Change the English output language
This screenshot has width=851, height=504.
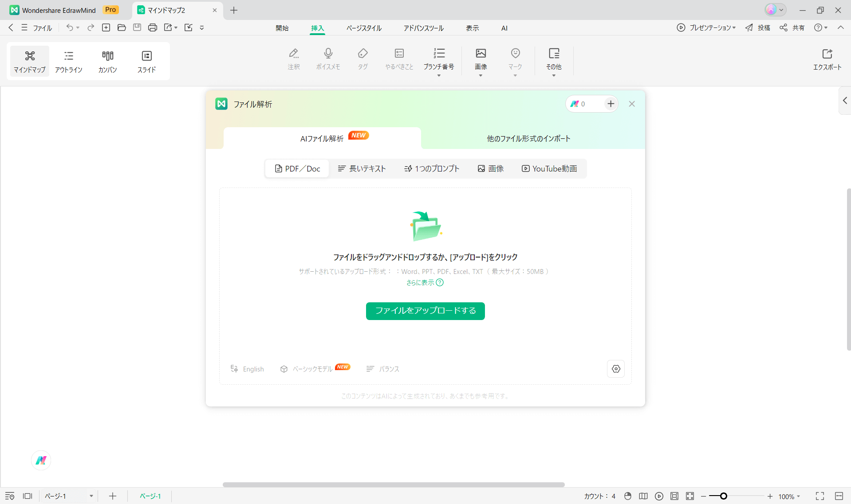point(247,369)
